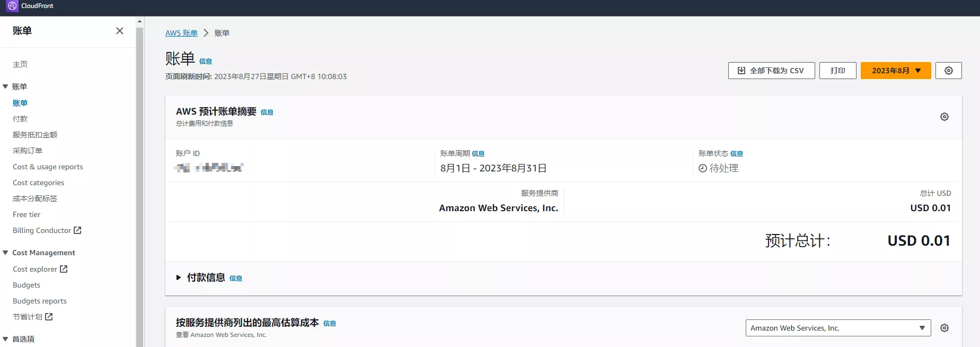This screenshot has height=347, width=980.
Task: Click billing period text 8月1日 - 2023年8月31日
Action: 493,168
